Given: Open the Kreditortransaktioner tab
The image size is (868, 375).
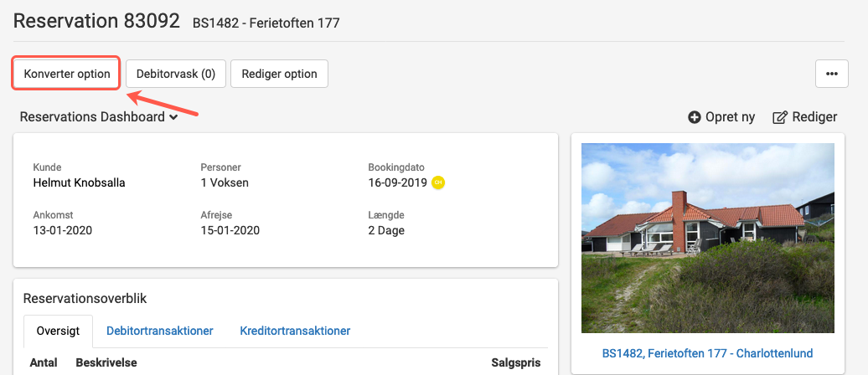Looking at the screenshot, I should [295, 331].
